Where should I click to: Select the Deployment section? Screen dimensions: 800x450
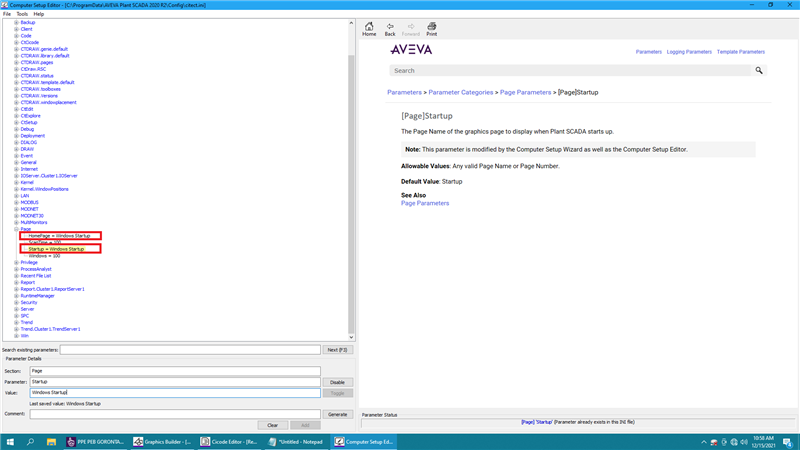click(x=33, y=136)
